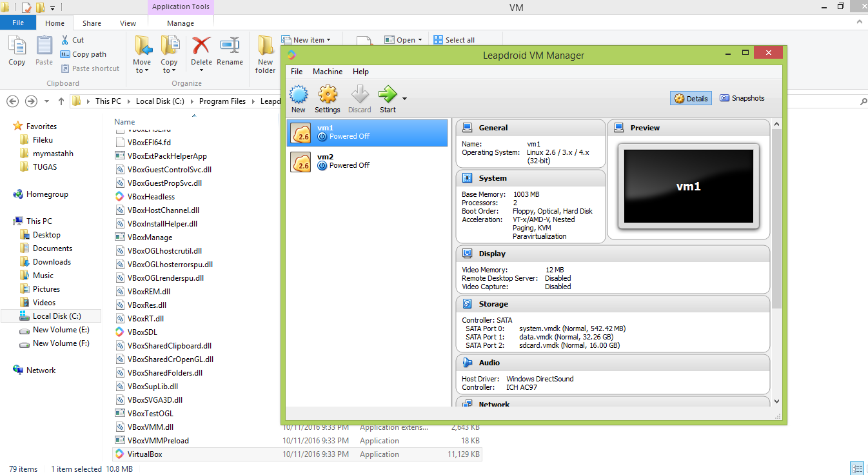The image size is (868, 475).
Task: Select vm1 in the VM list
Action: (367, 132)
